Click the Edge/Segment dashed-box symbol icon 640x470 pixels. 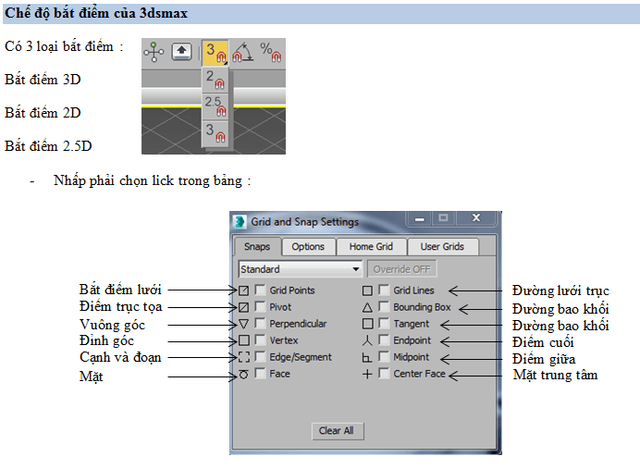tap(244, 357)
